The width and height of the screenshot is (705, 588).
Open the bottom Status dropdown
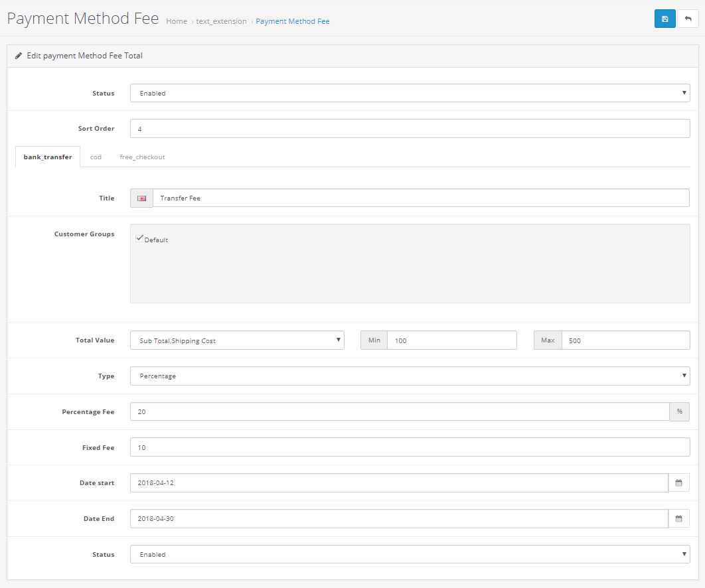point(410,555)
